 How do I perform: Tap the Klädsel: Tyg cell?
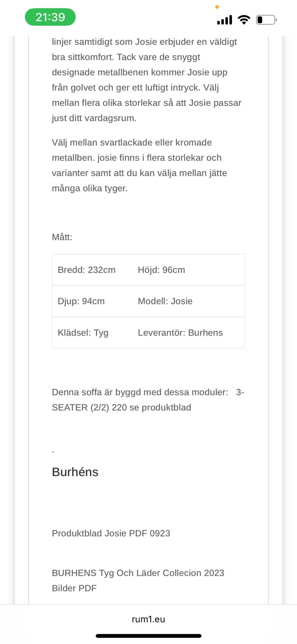(x=83, y=333)
